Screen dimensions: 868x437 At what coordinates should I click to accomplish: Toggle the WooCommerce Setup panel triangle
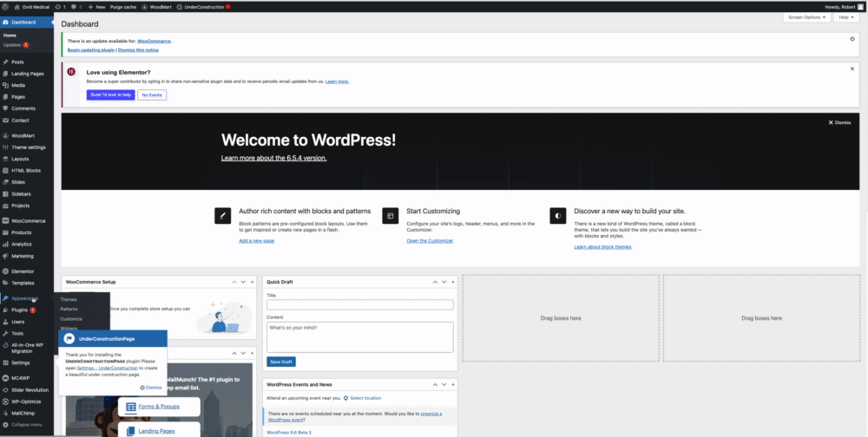253,282
